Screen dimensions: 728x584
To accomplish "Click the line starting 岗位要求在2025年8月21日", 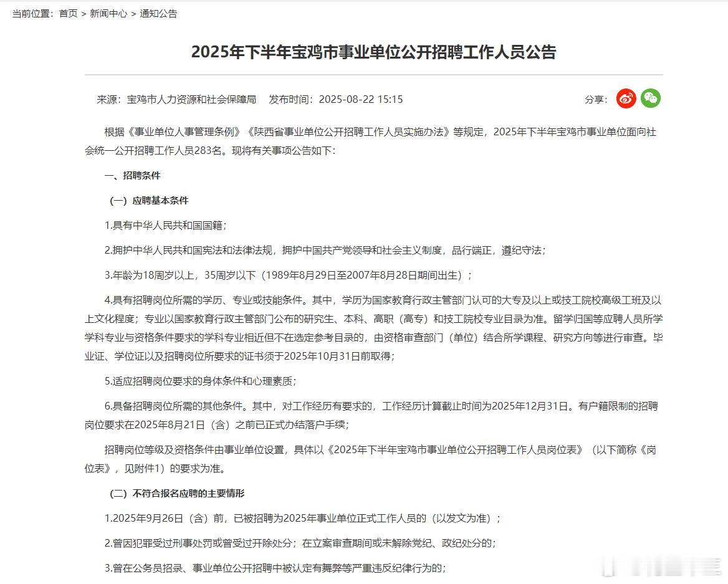I will pos(216,425).
